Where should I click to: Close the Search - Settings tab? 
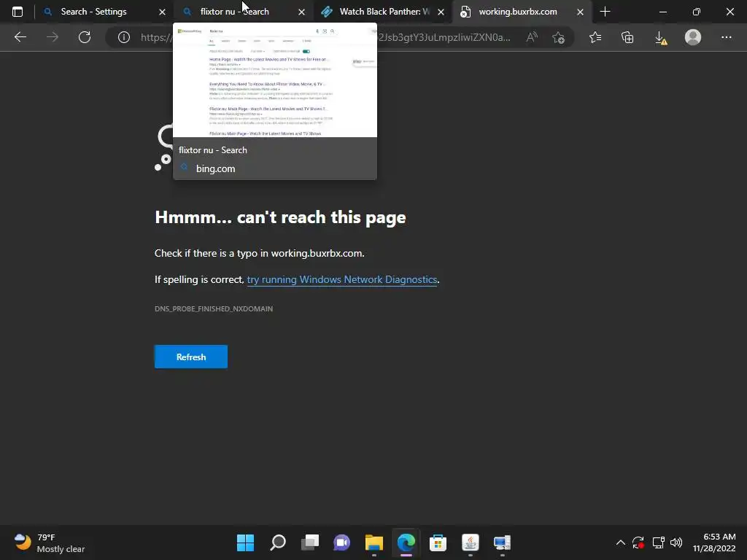click(162, 12)
